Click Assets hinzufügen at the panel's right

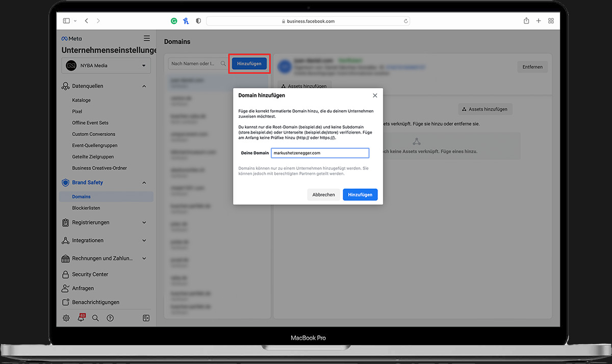[x=486, y=109]
